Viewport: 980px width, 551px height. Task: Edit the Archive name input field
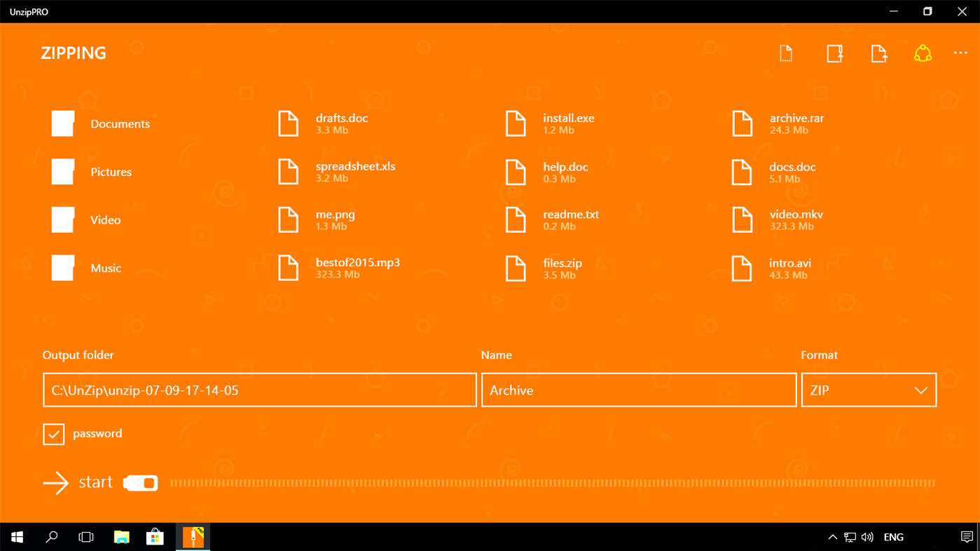[637, 390]
